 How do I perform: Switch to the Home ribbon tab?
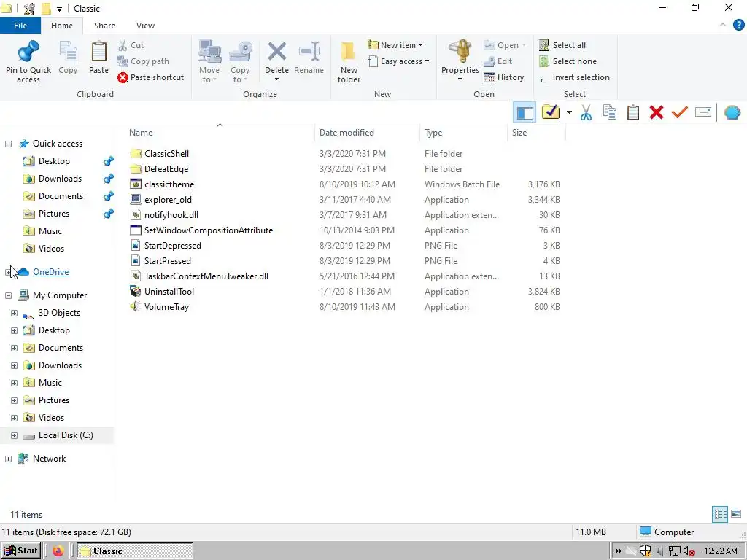62,26
